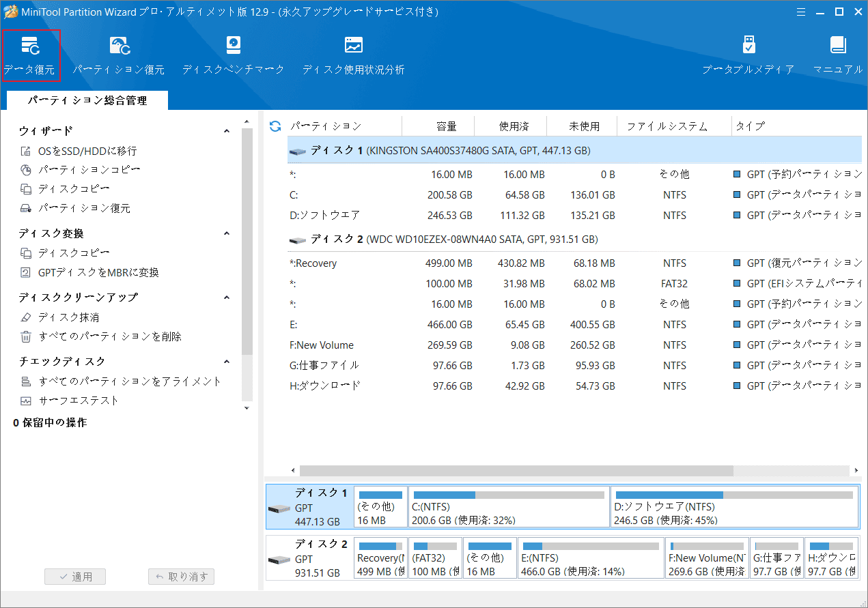This screenshot has height=608, width=868.
Task: Click the horizontal scrollbar right arrow
Action: pos(856,471)
